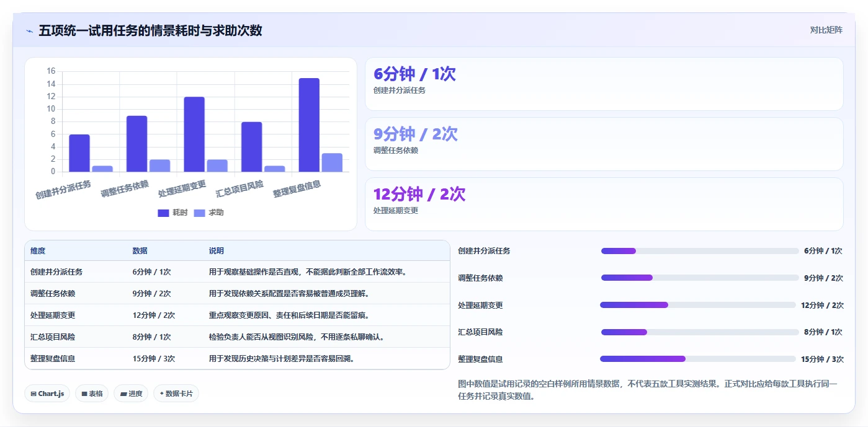Click the 耗时 bar for 处理延期变更 in chart
Viewport: 868px width, 427px height.
(x=194, y=134)
